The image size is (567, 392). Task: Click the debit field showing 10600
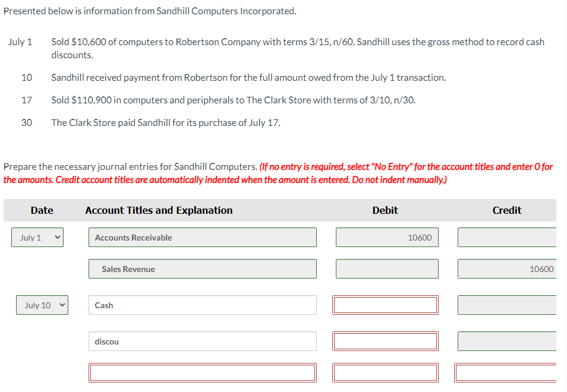click(x=387, y=237)
